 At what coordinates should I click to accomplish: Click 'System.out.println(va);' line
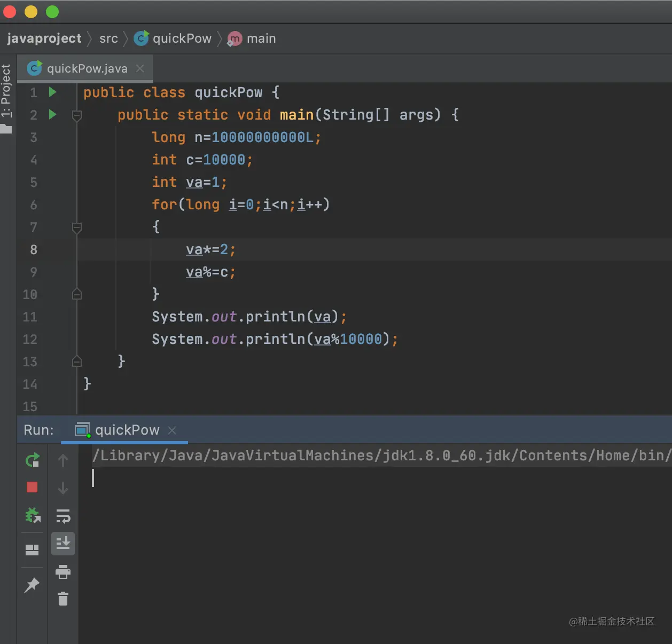[x=249, y=317]
